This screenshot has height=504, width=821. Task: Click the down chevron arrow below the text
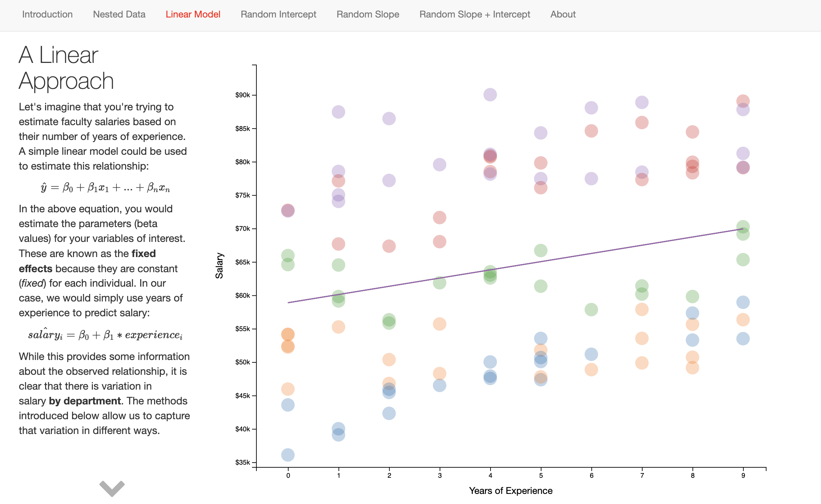[x=112, y=488]
